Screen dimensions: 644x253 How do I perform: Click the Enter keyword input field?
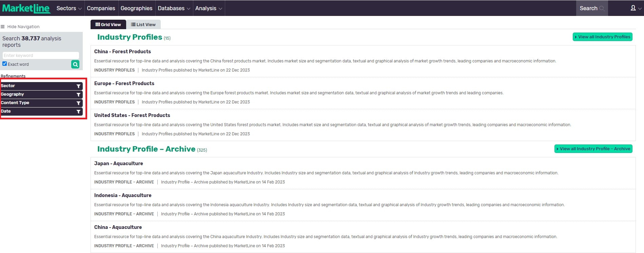pyautogui.click(x=41, y=55)
